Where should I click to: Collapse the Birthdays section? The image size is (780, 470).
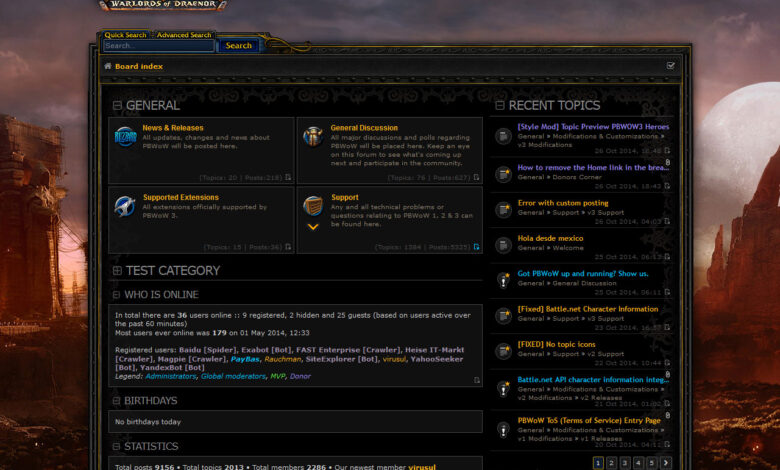click(116, 401)
